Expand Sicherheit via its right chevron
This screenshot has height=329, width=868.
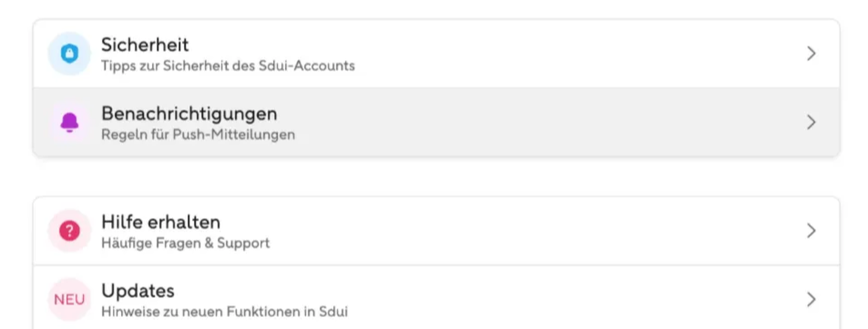811,54
